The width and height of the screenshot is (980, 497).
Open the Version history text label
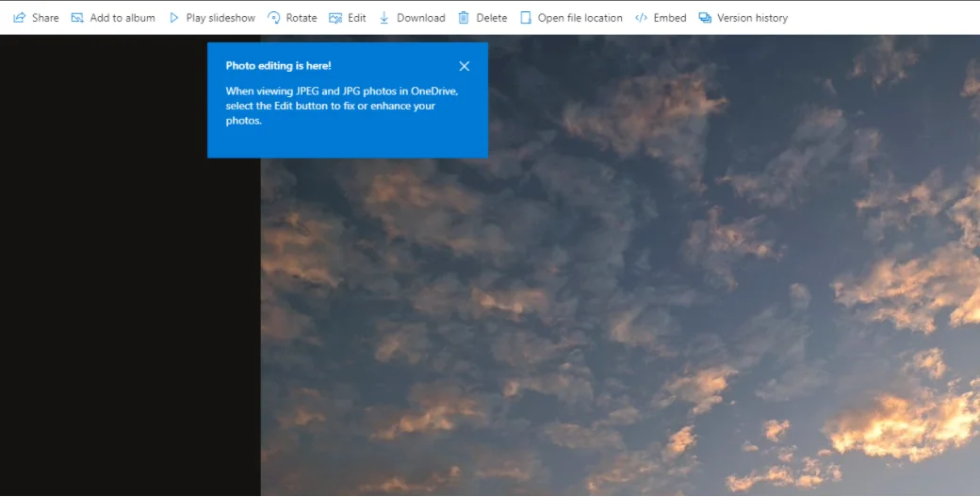(752, 18)
